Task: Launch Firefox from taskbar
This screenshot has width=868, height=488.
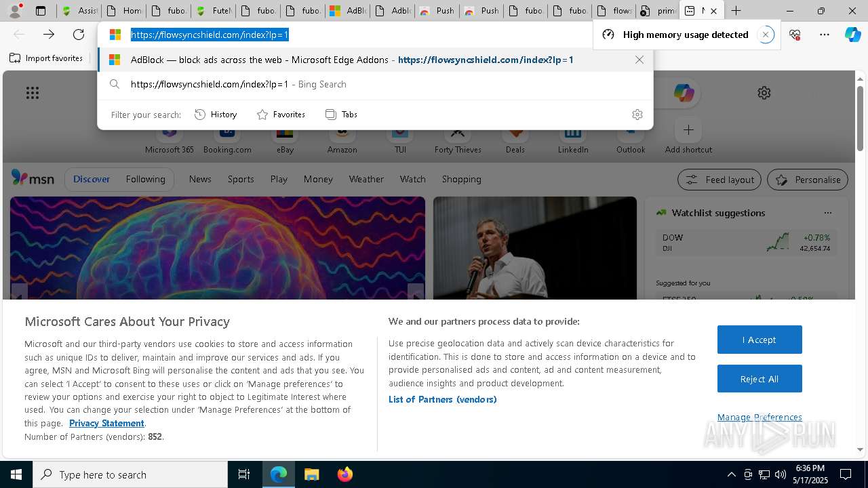Action: click(345, 474)
